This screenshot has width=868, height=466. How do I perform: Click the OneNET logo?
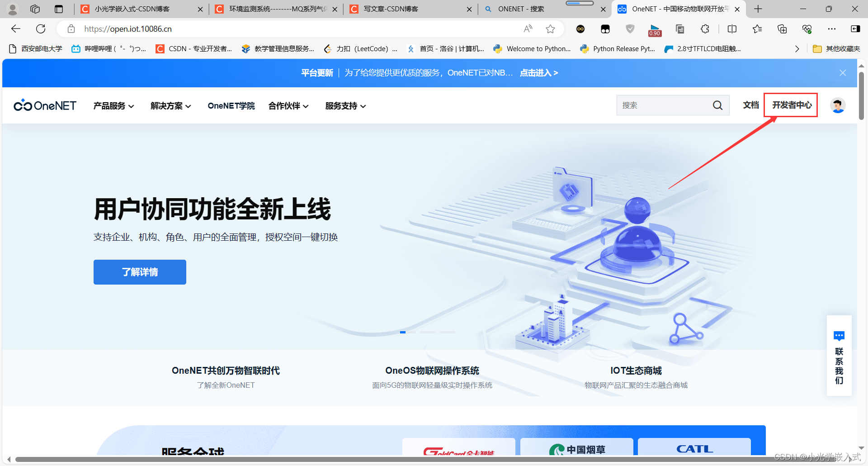tap(45, 105)
